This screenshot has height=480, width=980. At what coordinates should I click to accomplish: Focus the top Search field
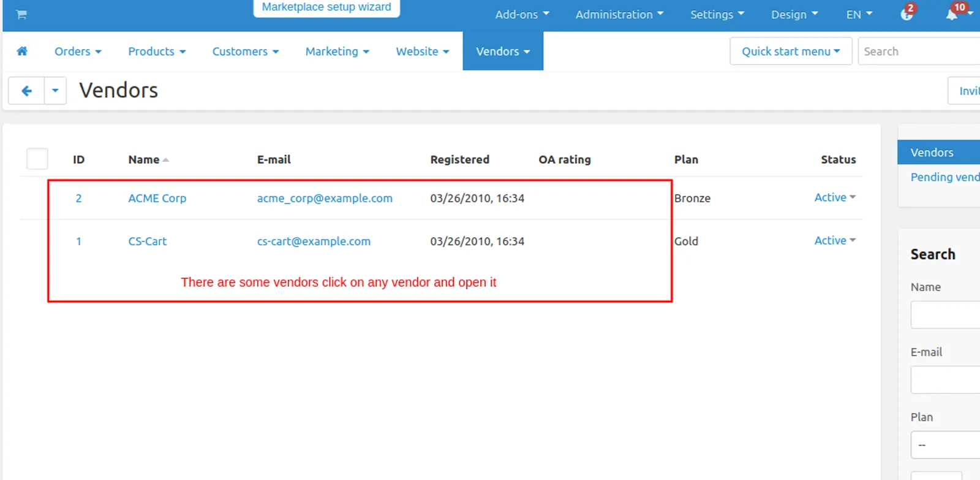[919, 51]
